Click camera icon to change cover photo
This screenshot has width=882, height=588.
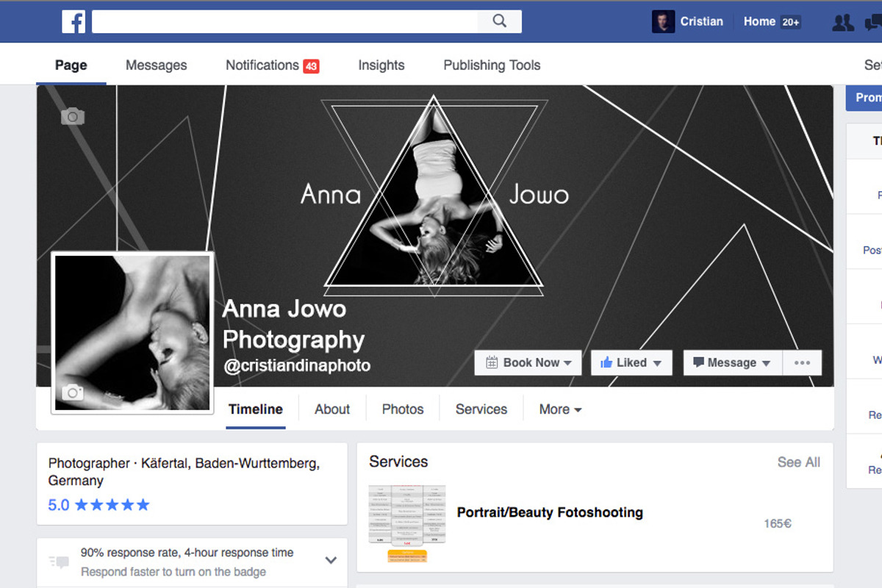point(73,116)
